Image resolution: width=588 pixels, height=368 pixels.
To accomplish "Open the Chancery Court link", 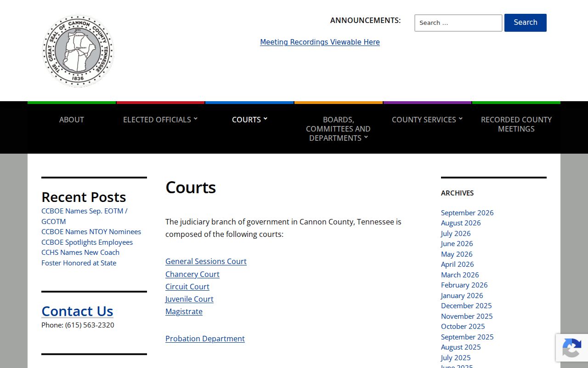I will (x=192, y=274).
